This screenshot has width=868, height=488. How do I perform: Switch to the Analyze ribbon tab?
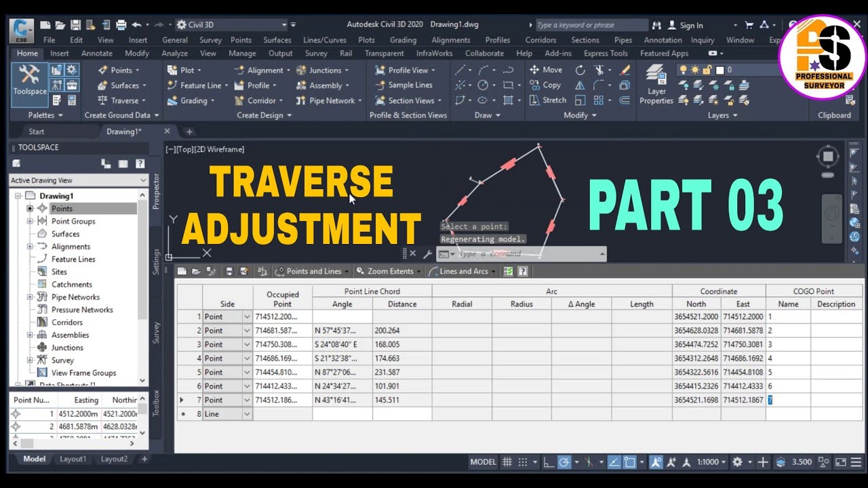(x=174, y=53)
